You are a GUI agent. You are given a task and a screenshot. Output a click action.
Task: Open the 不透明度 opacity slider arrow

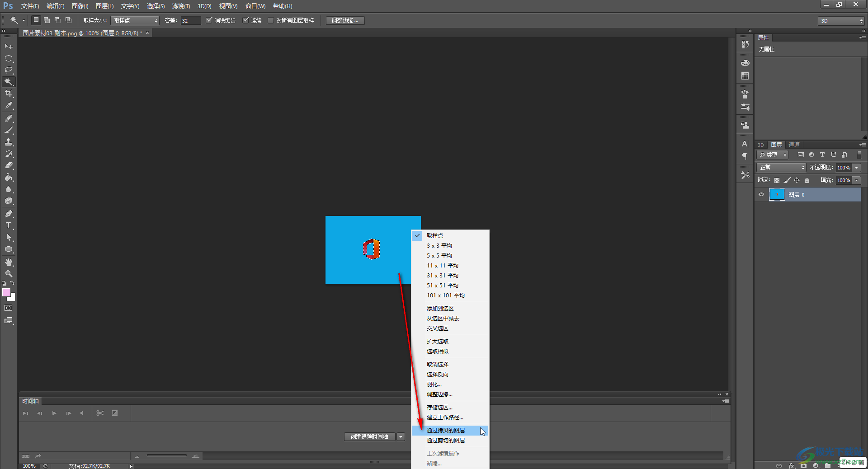[857, 168]
